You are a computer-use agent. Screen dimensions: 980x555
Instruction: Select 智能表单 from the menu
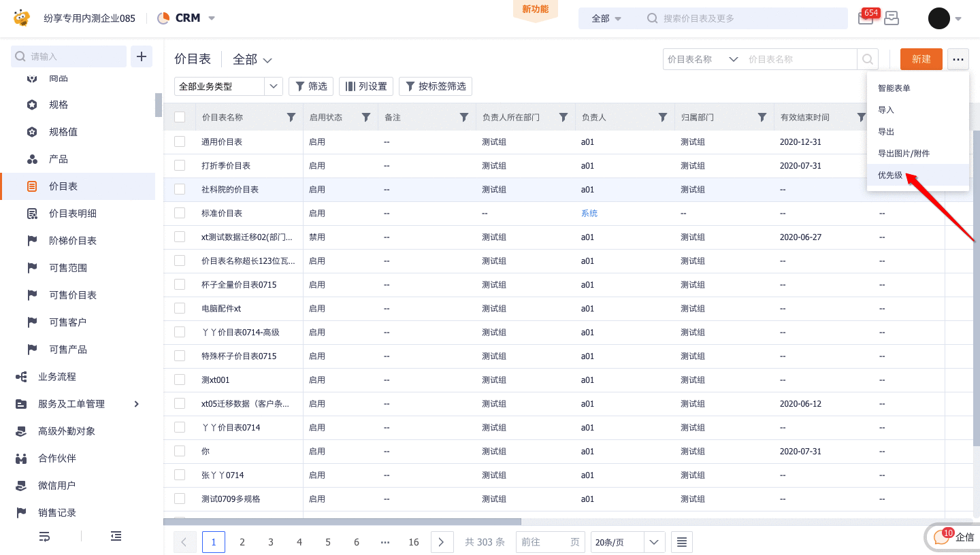(917, 88)
